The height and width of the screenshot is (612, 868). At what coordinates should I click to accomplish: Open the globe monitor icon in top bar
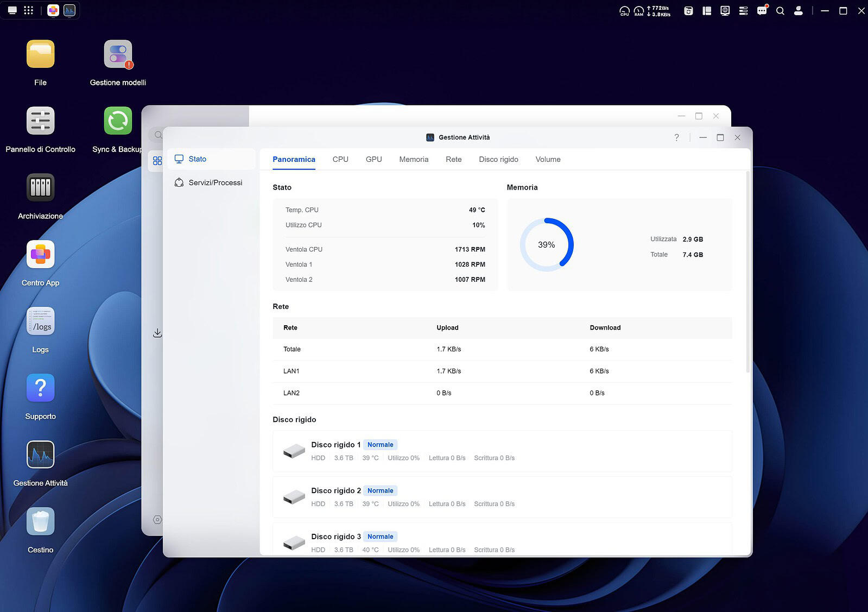[x=725, y=11]
